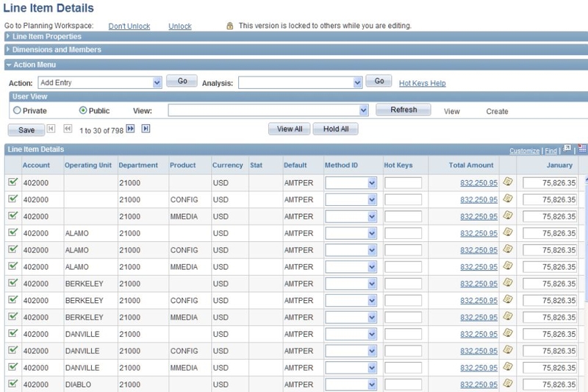Image resolution: width=588 pixels, height=392 pixels.
Task: Click the View All button
Action: (x=290, y=129)
